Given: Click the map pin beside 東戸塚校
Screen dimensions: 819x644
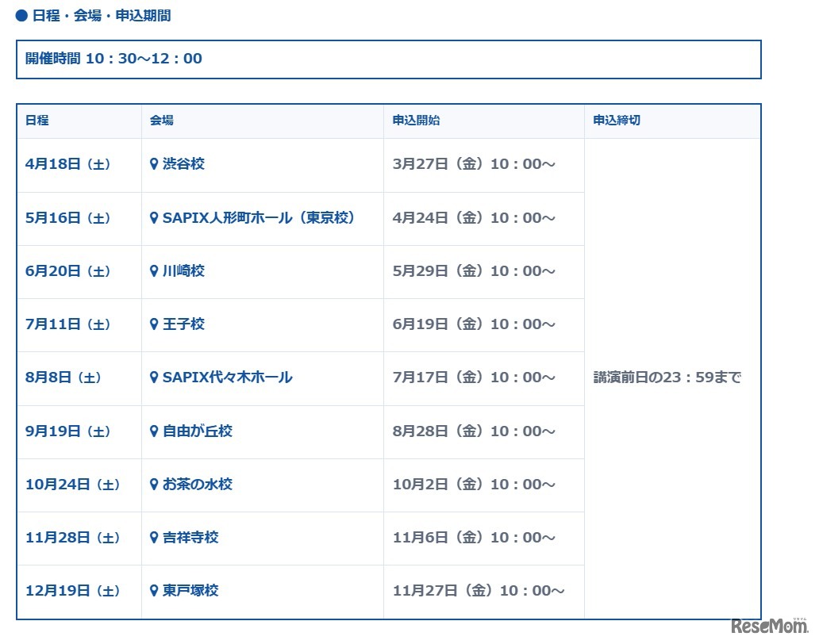Looking at the screenshot, I should [155, 591].
